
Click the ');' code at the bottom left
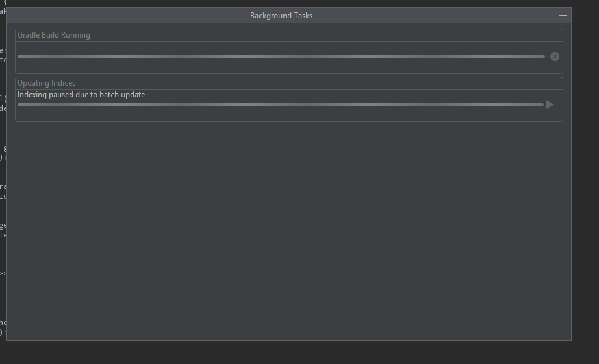3,332
